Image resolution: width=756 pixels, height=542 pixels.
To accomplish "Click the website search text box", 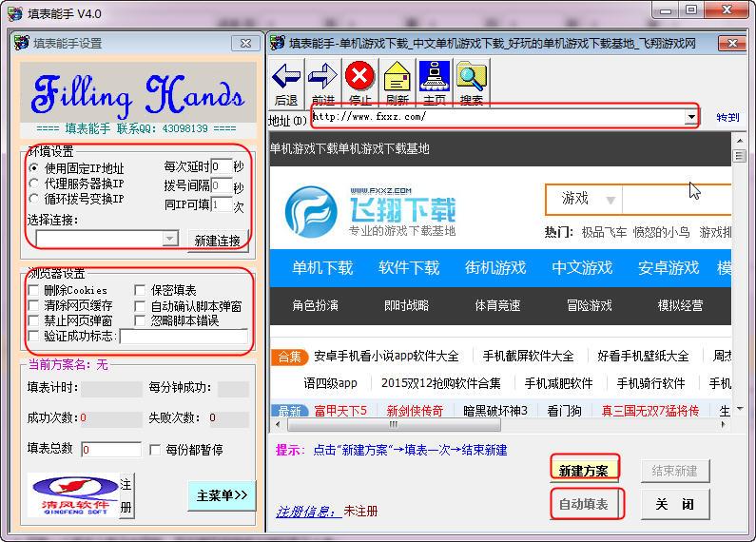I will click(676, 200).
